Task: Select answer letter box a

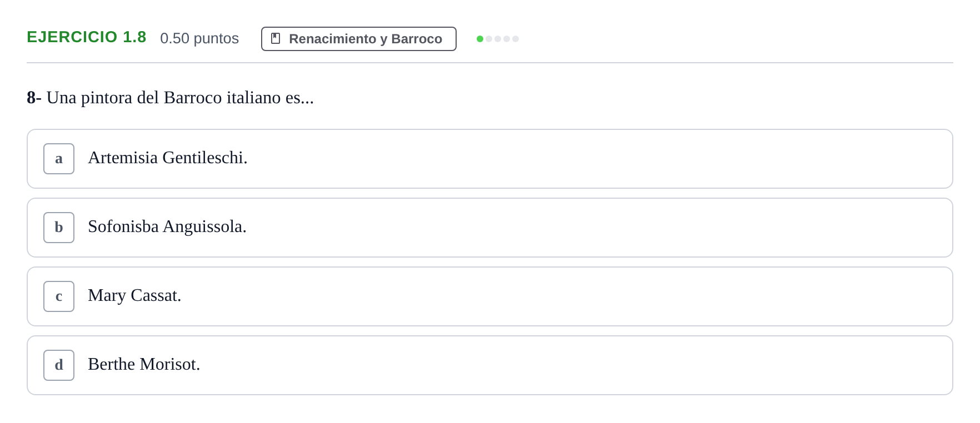Action: coord(59,159)
